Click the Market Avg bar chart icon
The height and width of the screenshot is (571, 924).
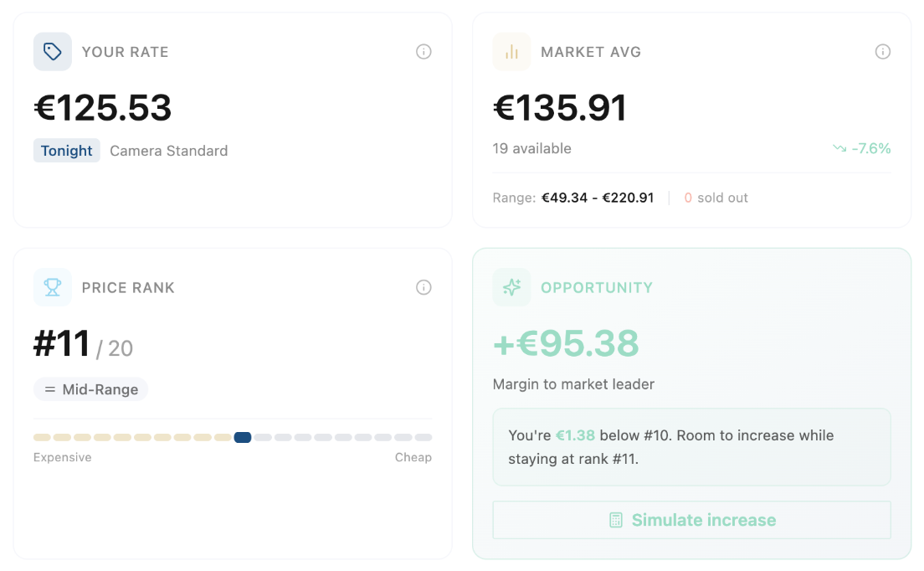(511, 52)
